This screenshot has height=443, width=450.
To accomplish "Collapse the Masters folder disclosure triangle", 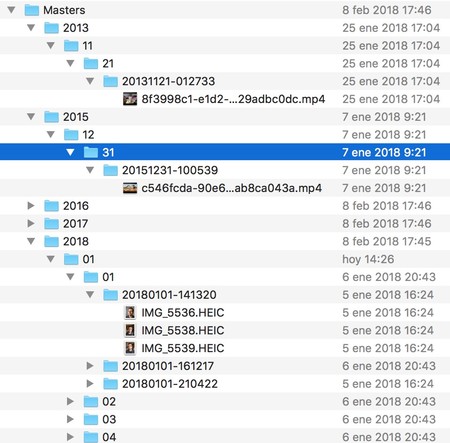I will 12,10.
